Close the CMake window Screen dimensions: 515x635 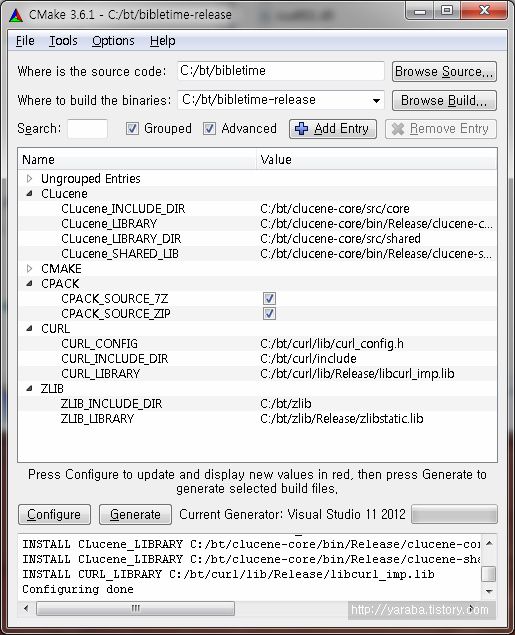click(484, 11)
